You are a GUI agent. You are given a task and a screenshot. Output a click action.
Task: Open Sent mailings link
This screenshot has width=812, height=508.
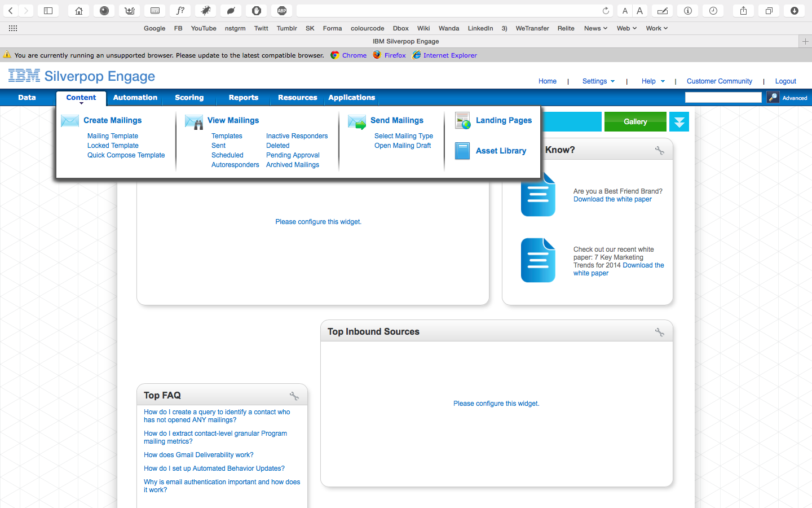218,146
